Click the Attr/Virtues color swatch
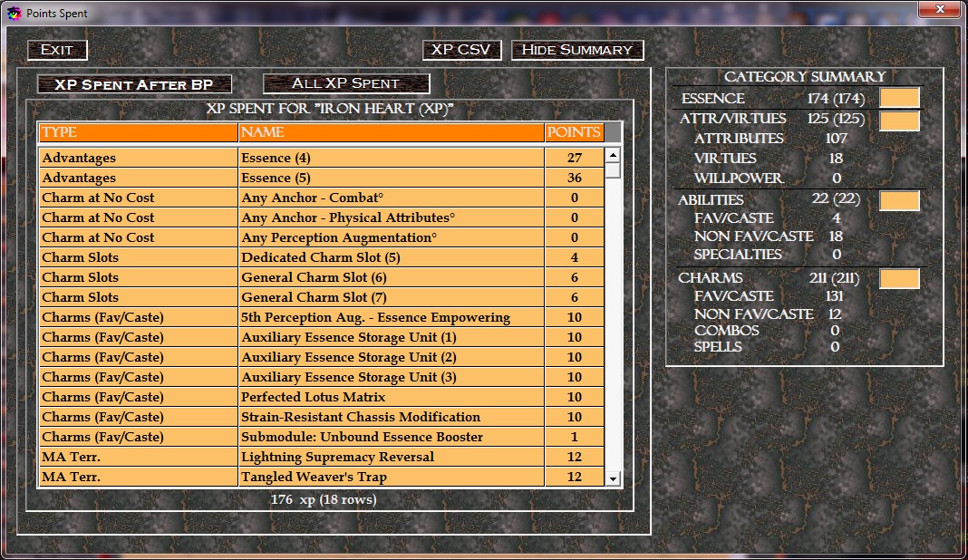Image resolution: width=968 pixels, height=560 pixels. pyautogui.click(x=899, y=121)
